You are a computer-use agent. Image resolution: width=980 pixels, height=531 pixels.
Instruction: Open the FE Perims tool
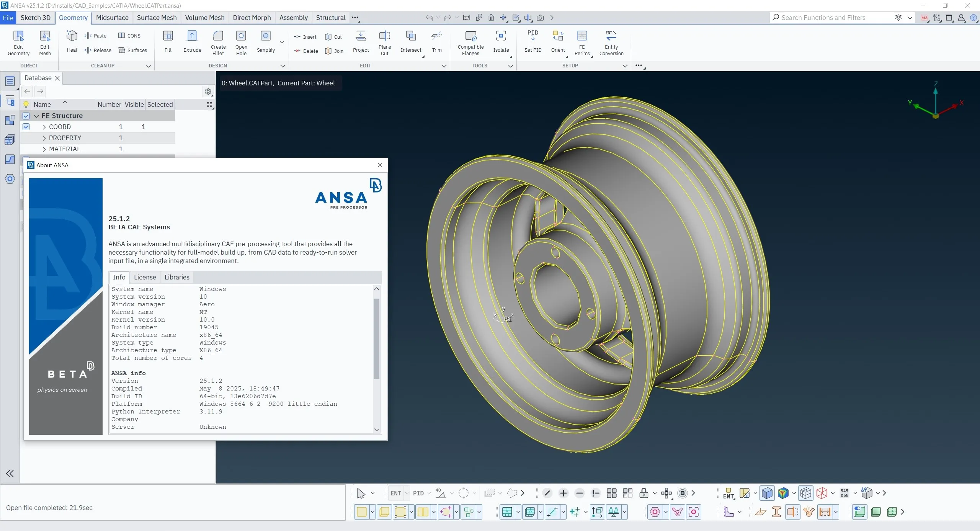582,43
